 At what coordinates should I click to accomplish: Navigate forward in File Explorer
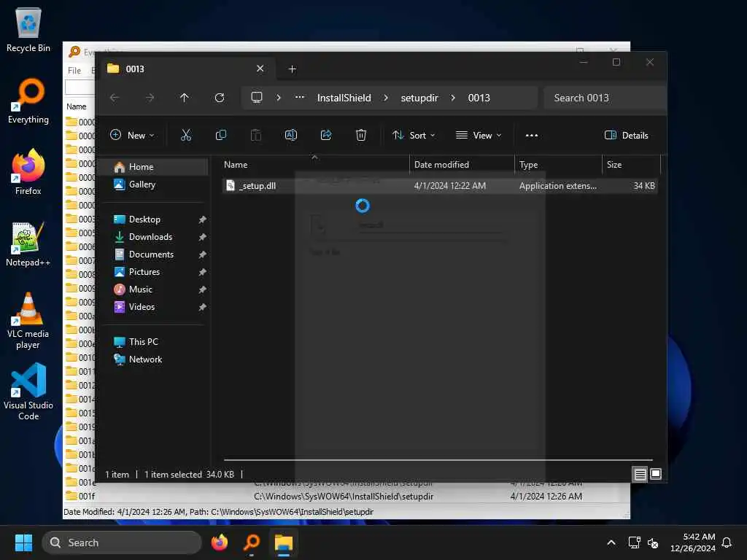[x=150, y=98]
